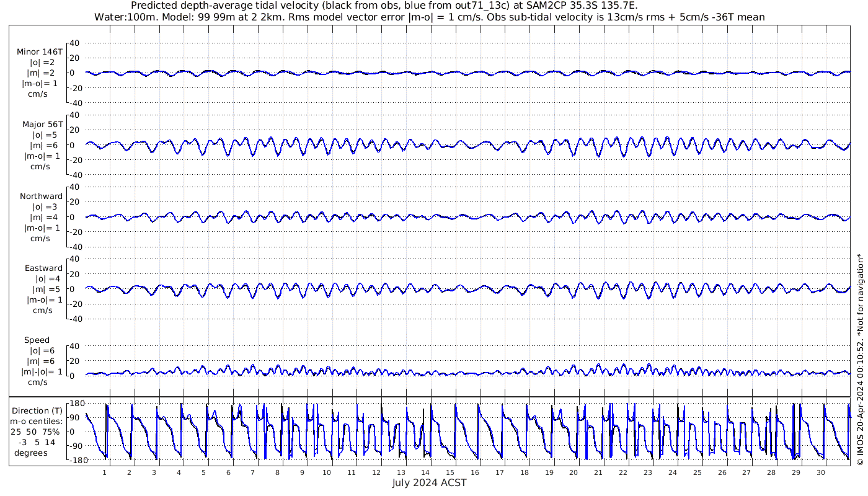Select the 40 tick of the Minor panel
Screen dimensions: 868x496
pyautogui.click(x=74, y=43)
